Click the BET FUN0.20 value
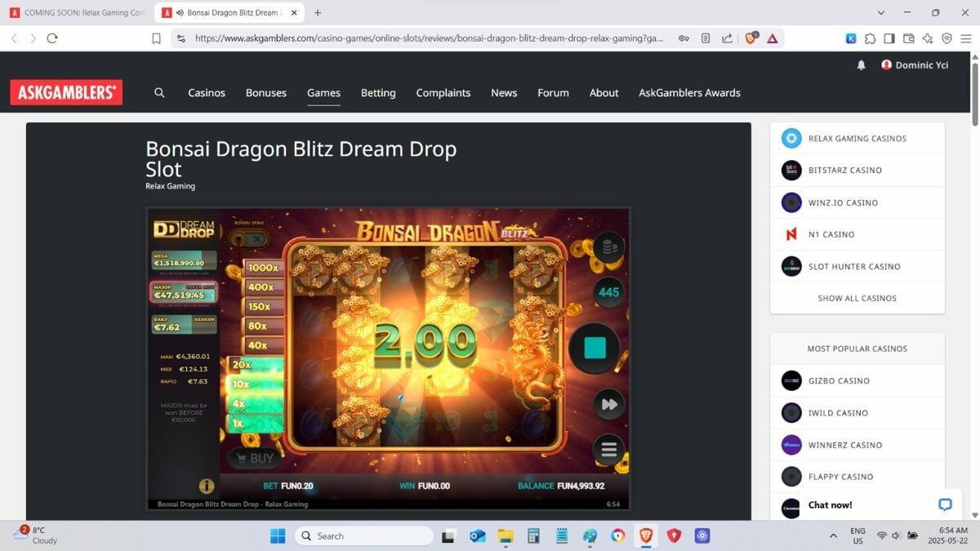The height and width of the screenshot is (551, 980). click(288, 486)
